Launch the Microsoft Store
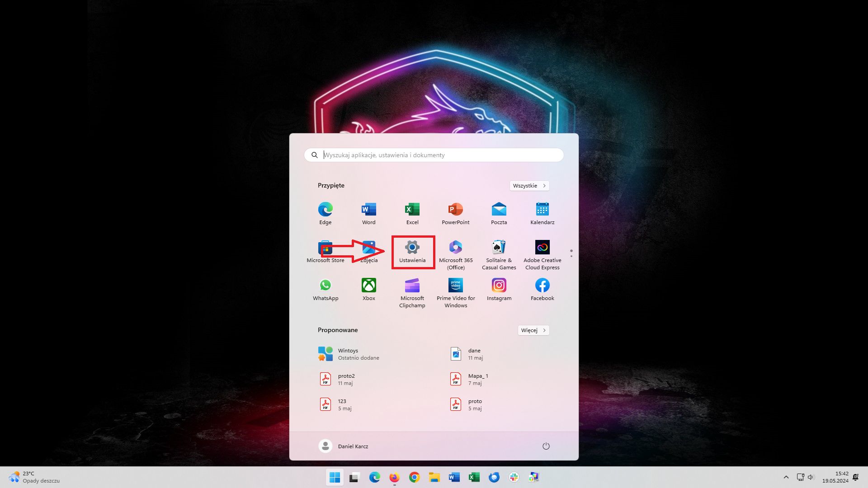The width and height of the screenshot is (868, 488). click(x=325, y=248)
